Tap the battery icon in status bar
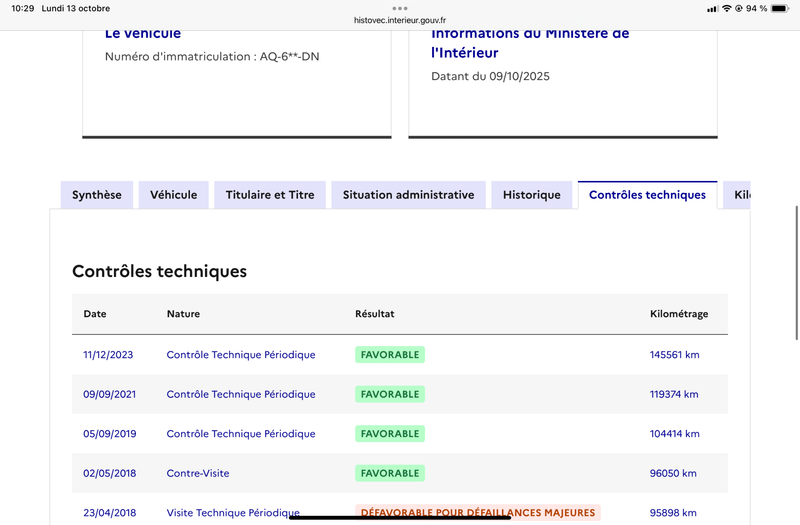 click(780, 8)
